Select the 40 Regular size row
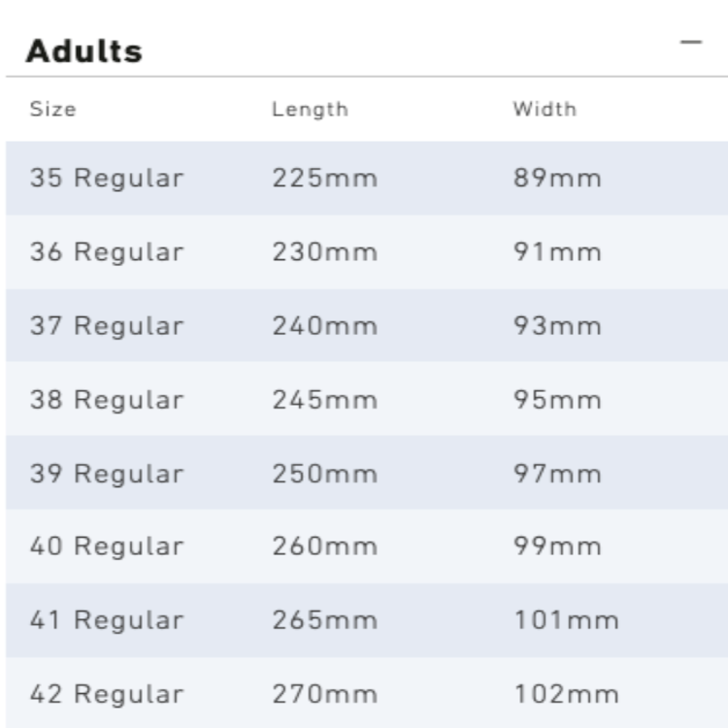 coord(106,546)
